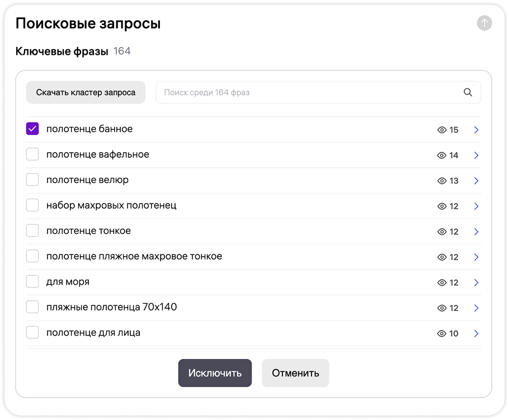Viewport: 509px width, 420px height.
Task: Expand the полотенце для лица entry
Action: 476,333
